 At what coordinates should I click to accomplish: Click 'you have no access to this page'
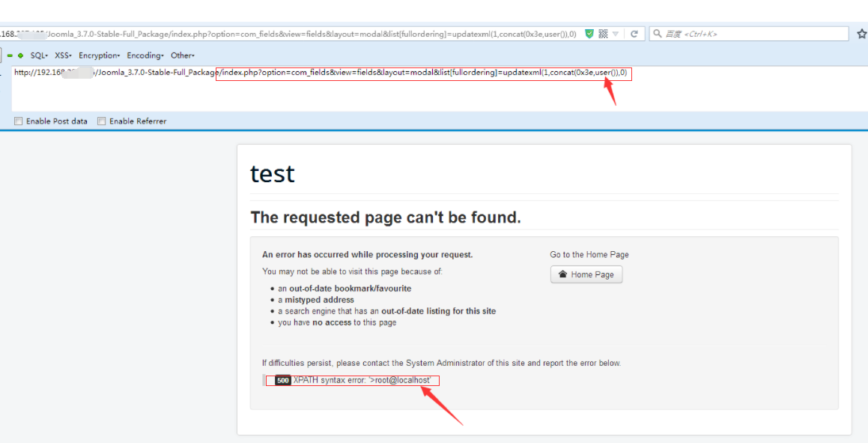[337, 322]
